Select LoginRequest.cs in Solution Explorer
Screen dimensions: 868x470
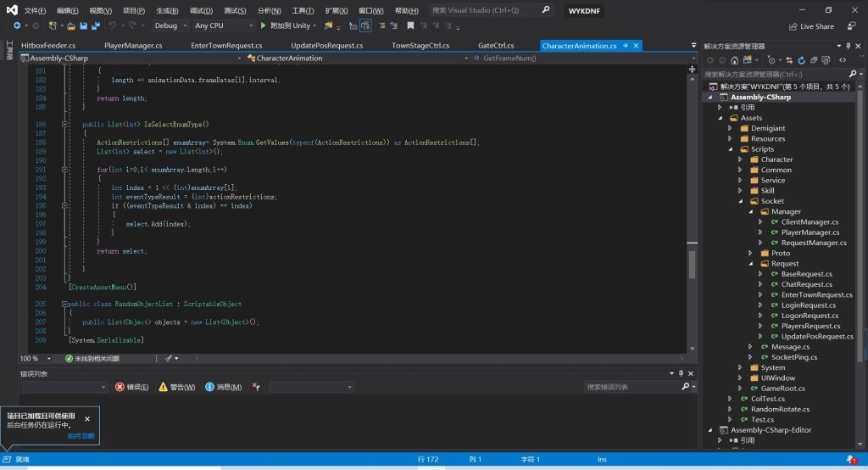[808, 305]
